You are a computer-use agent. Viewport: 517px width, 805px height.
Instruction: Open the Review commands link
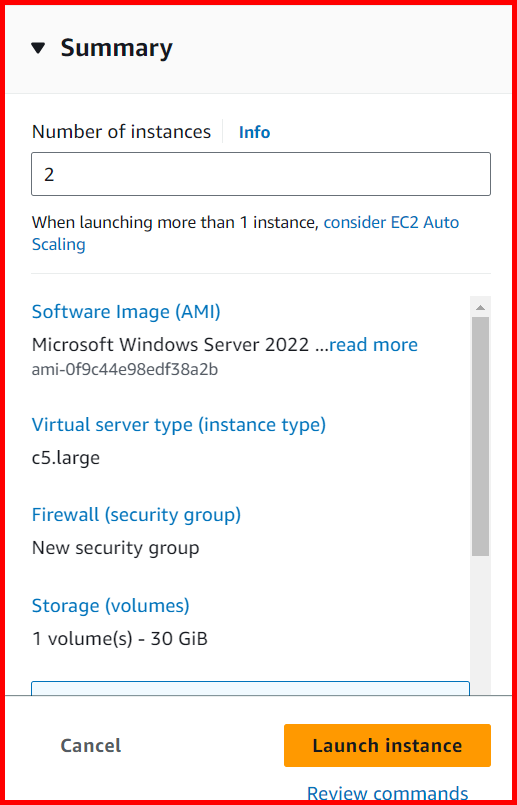(x=388, y=793)
